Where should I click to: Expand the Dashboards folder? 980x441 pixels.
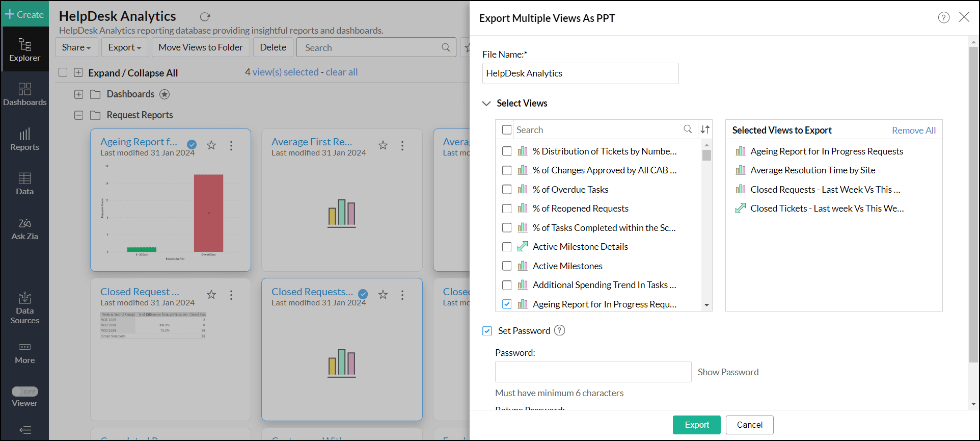pos(78,94)
